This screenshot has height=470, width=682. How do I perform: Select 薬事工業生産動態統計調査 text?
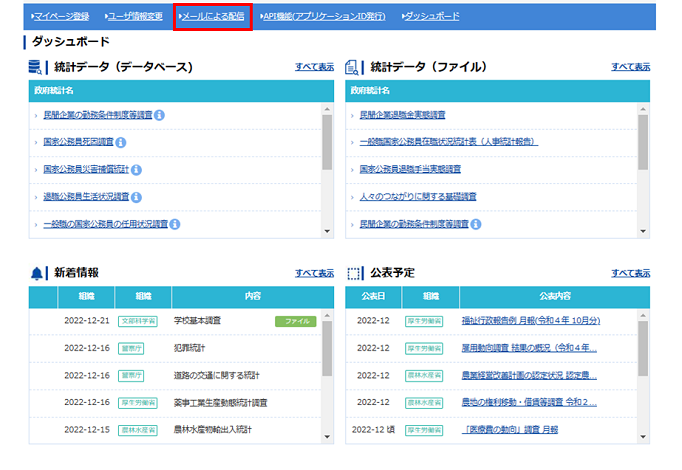tap(221, 403)
